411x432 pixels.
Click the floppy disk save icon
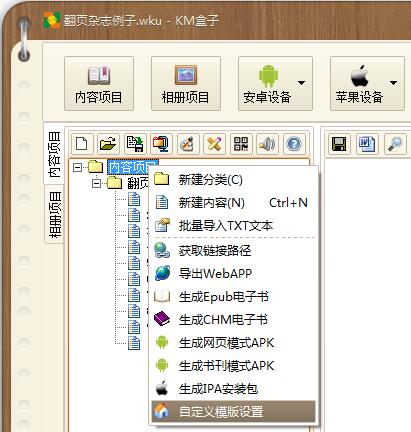(339, 144)
